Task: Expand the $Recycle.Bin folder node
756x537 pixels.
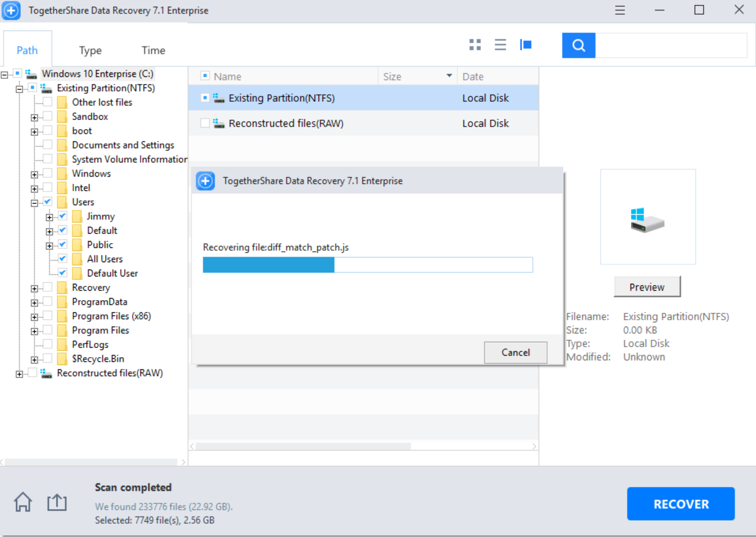Action: pos(34,360)
